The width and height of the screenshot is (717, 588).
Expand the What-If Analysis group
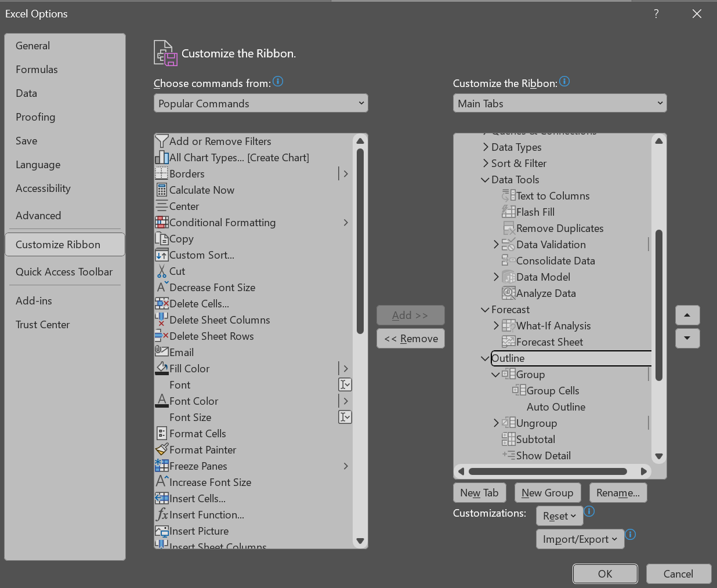pos(495,325)
